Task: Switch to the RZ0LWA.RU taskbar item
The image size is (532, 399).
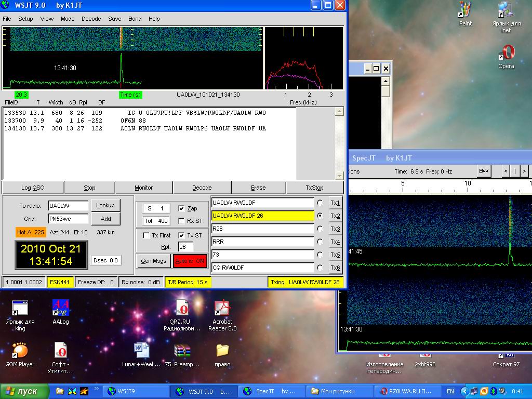Action: [x=407, y=391]
